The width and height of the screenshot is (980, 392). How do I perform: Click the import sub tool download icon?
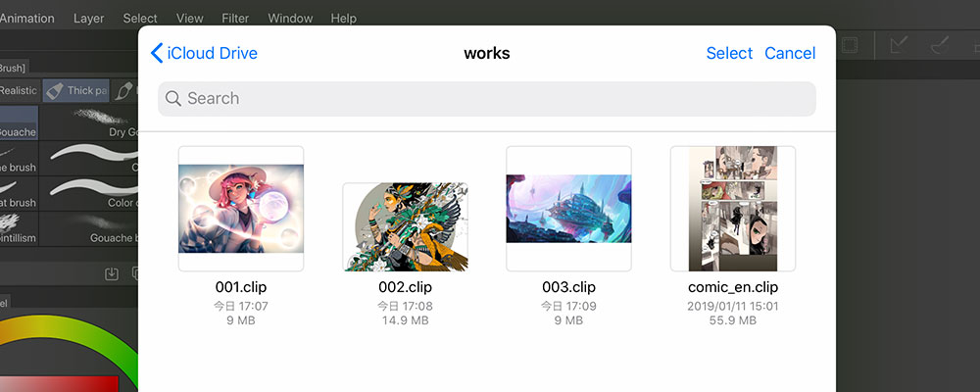tap(112, 273)
